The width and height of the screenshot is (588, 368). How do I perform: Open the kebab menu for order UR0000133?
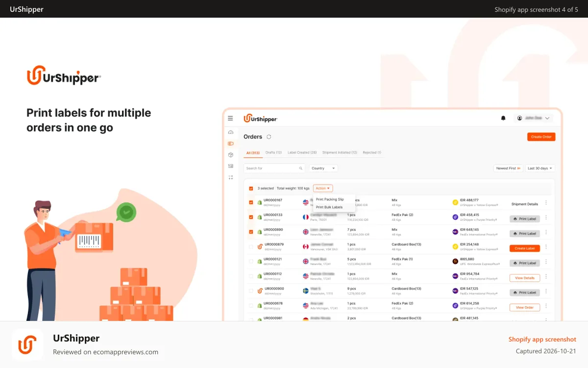(546, 217)
